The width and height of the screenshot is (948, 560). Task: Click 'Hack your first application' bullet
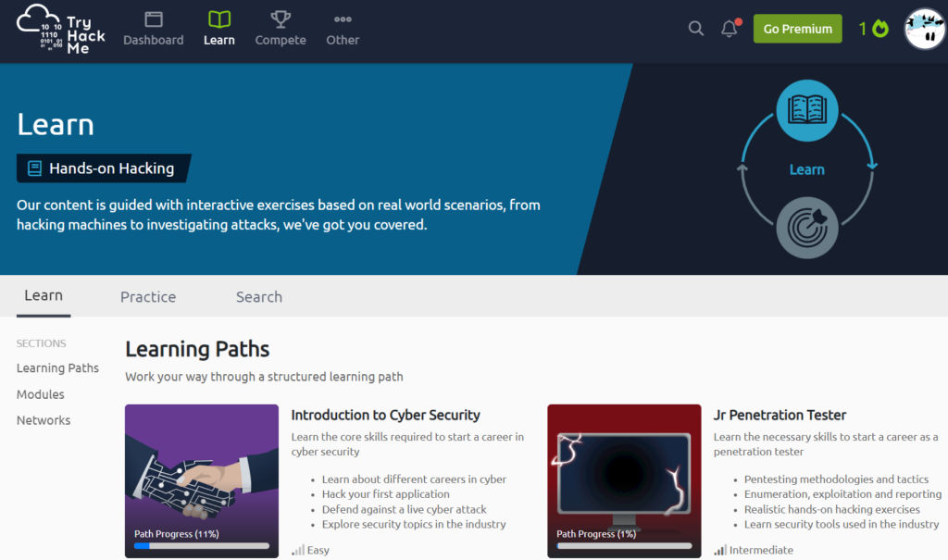coord(385,494)
